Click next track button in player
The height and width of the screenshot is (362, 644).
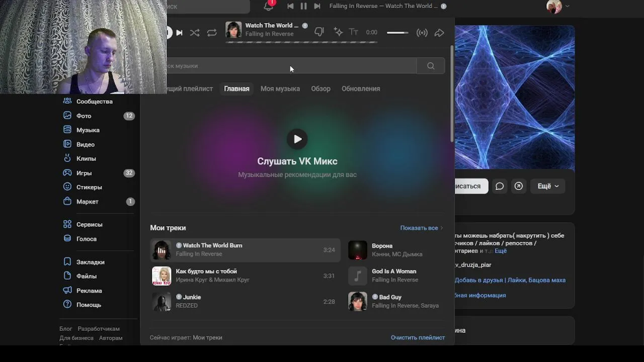tap(179, 33)
